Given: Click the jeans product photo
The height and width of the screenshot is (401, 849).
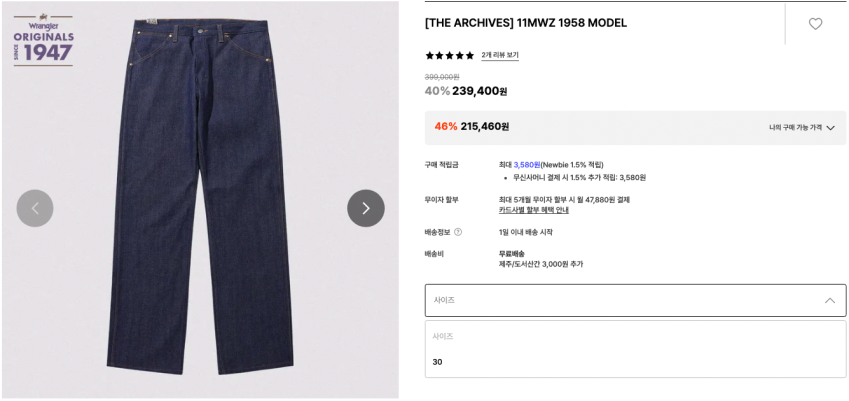Looking at the screenshot, I should pyautogui.click(x=200, y=196).
